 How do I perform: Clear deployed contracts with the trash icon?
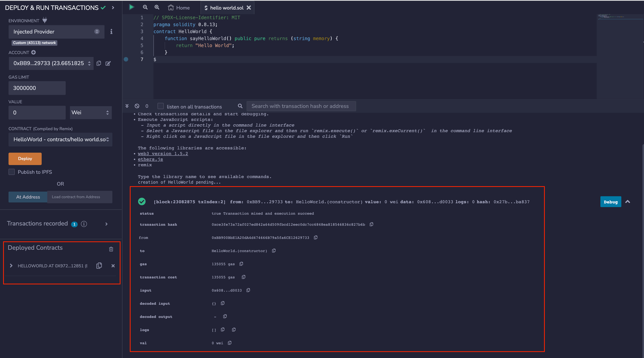point(111,249)
